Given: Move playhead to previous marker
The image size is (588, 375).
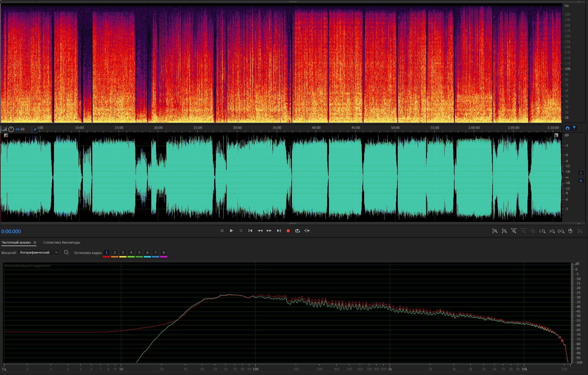Looking at the screenshot, I should pos(250,231).
